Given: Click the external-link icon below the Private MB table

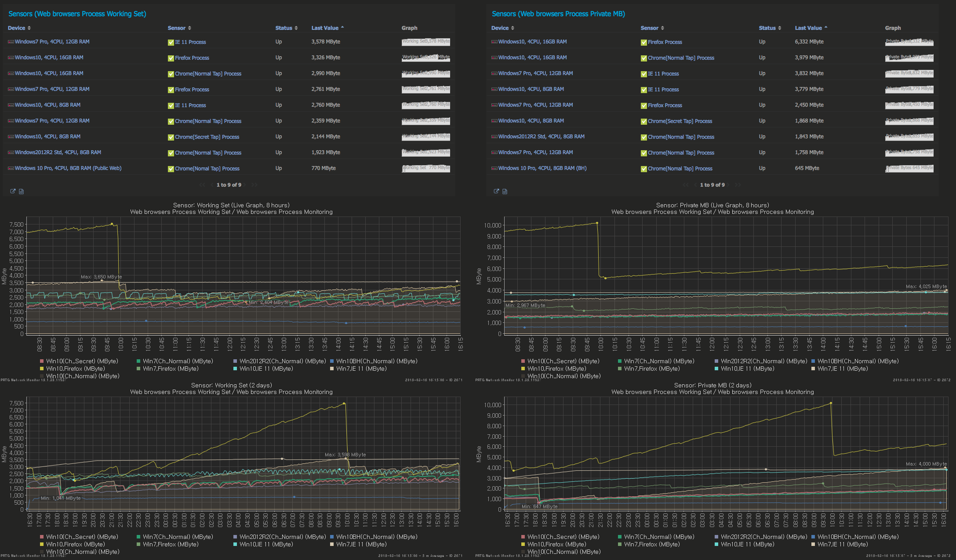Looking at the screenshot, I should 496,191.
